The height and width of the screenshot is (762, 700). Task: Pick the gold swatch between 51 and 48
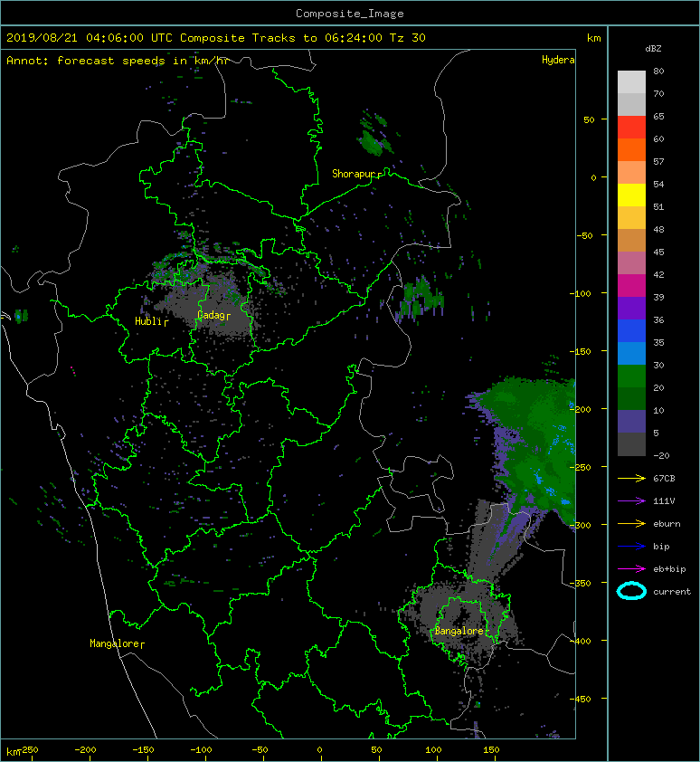tap(631, 218)
